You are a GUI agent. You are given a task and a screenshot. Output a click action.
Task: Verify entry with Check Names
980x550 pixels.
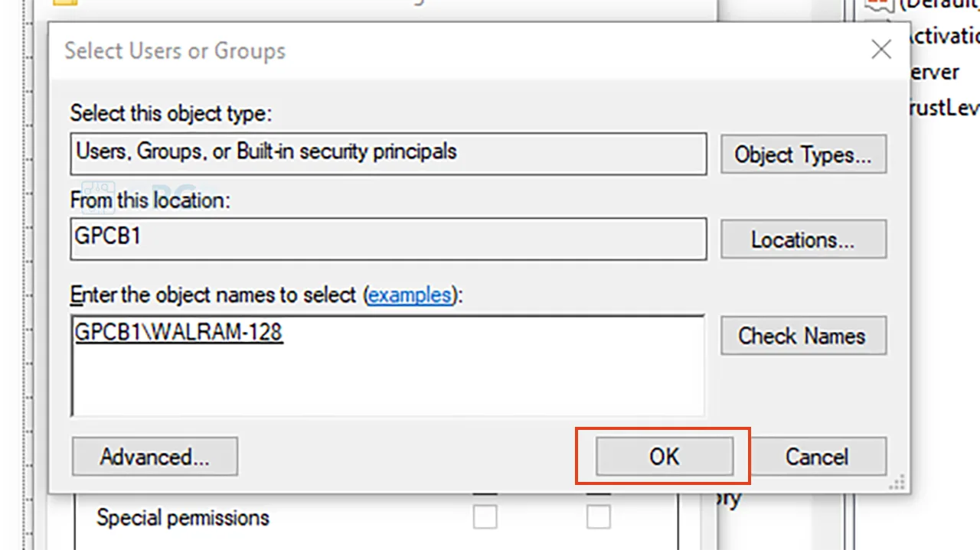pyautogui.click(x=803, y=336)
